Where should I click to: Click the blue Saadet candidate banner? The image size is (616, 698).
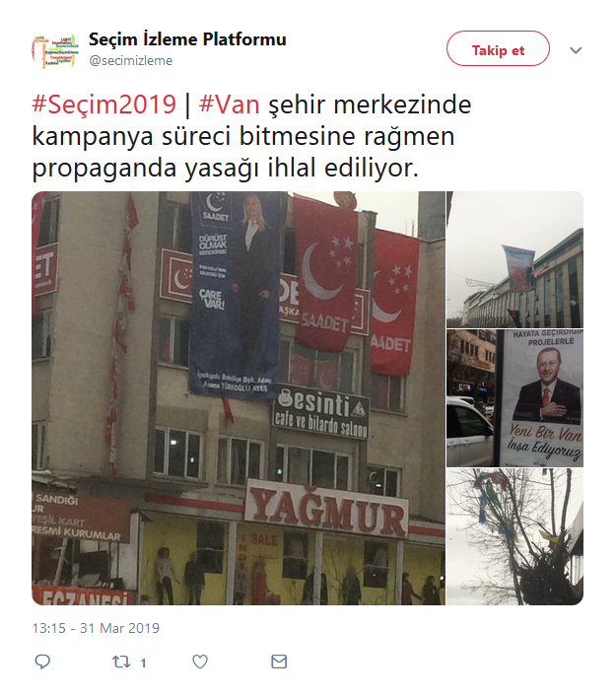(x=236, y=295)
